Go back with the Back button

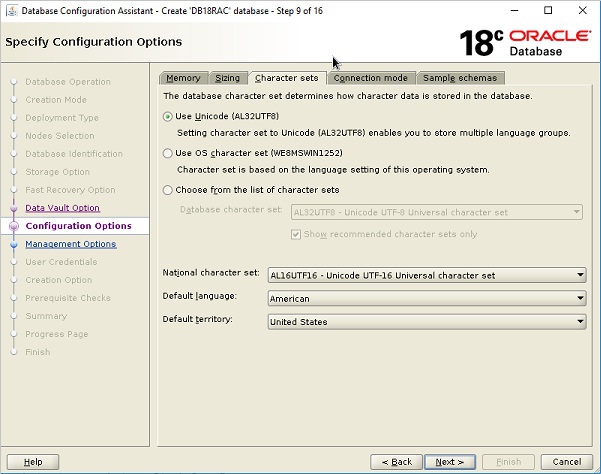pos(396,462)
